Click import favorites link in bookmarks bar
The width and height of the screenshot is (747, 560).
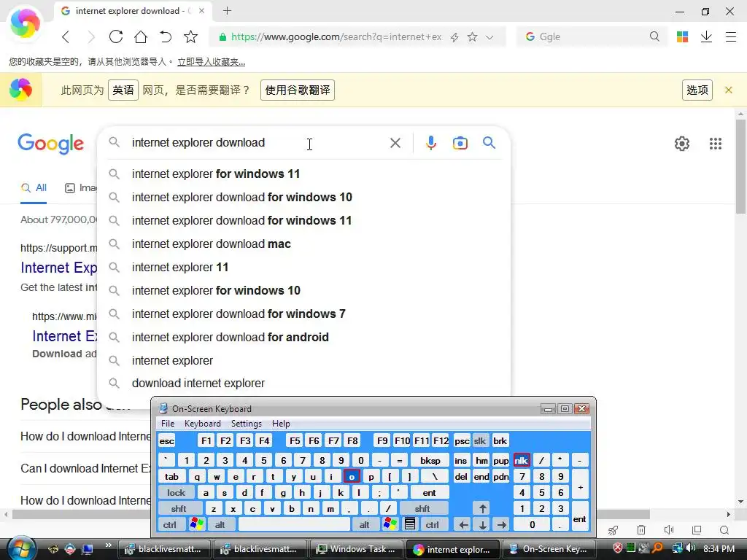[211, 62]
